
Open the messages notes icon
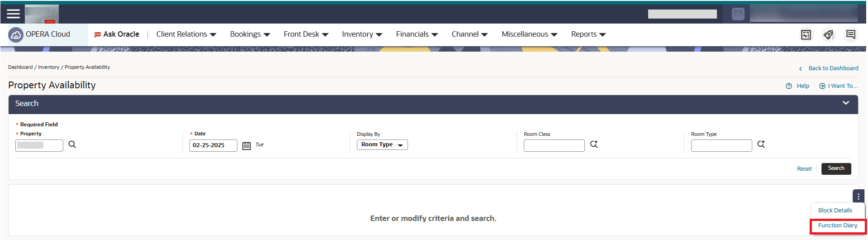[851, 34]
